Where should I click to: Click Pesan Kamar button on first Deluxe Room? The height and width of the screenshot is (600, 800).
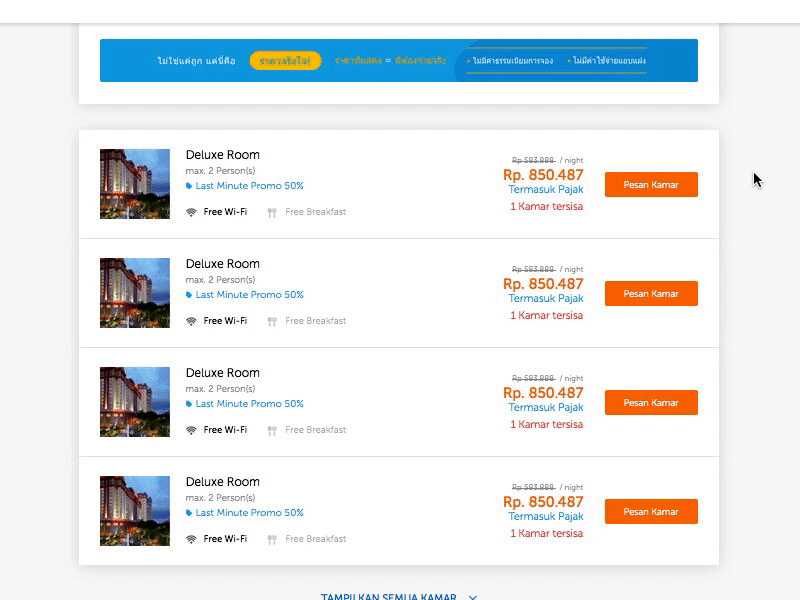click(x=651, y=184)
